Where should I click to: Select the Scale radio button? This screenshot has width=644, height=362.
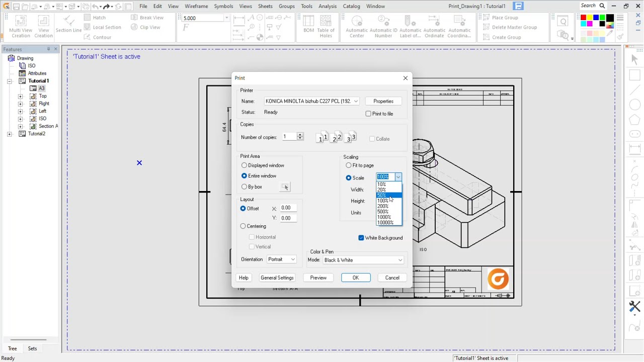[x=349, y=178]
